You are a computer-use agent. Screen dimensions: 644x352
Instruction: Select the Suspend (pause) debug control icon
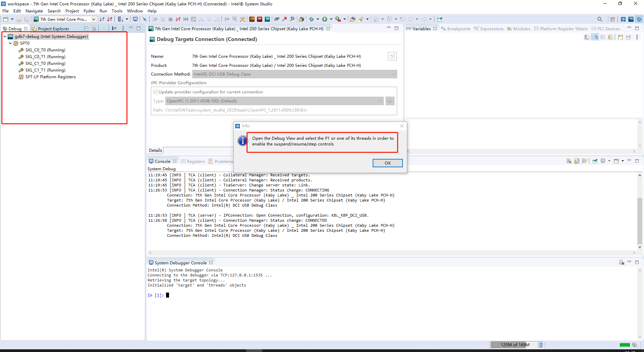click(162, 19)
